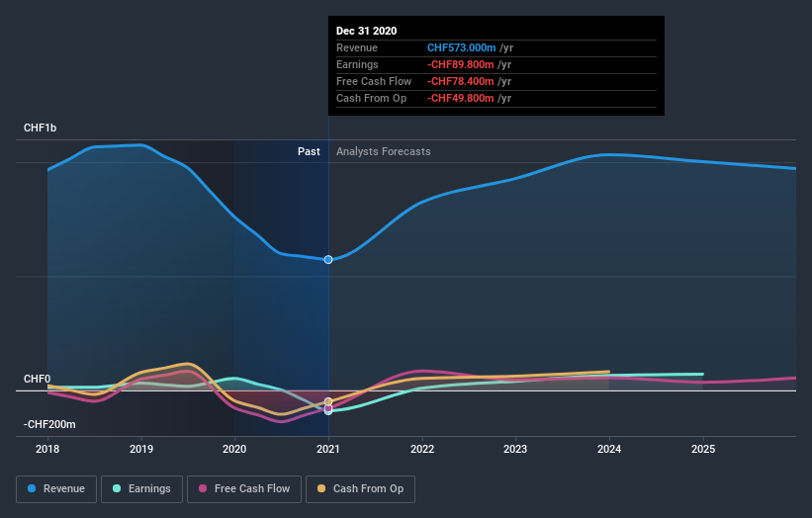
Task: Click the -CHF49.800m cash from op value
Action: (460, 98)
